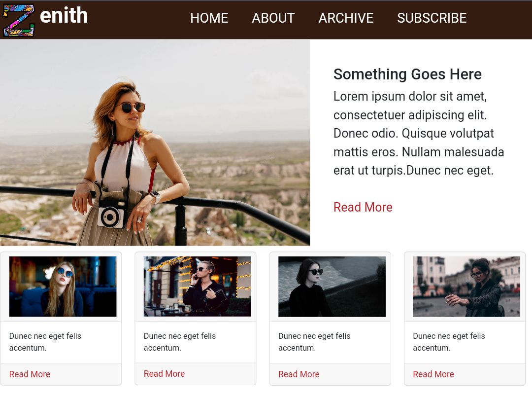Click caption text in the blue-sunglasses woman card
532x398 pixels.
pyautogui.click(x=45, y=342)
